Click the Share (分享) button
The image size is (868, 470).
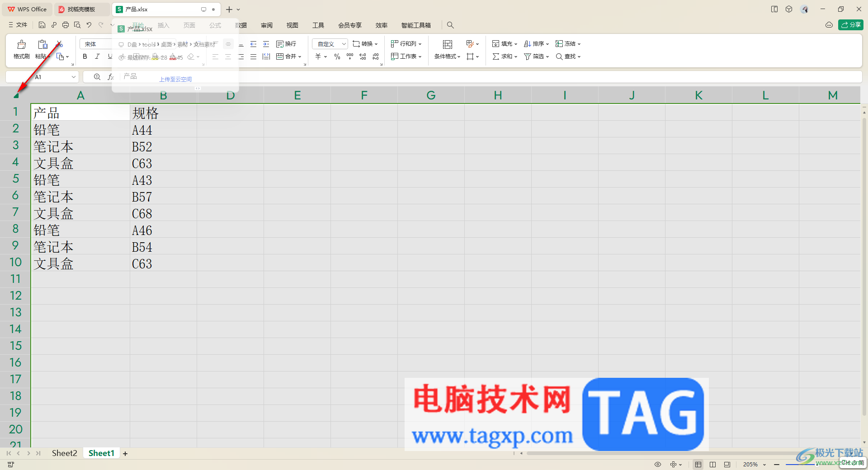tap(851, 25)
